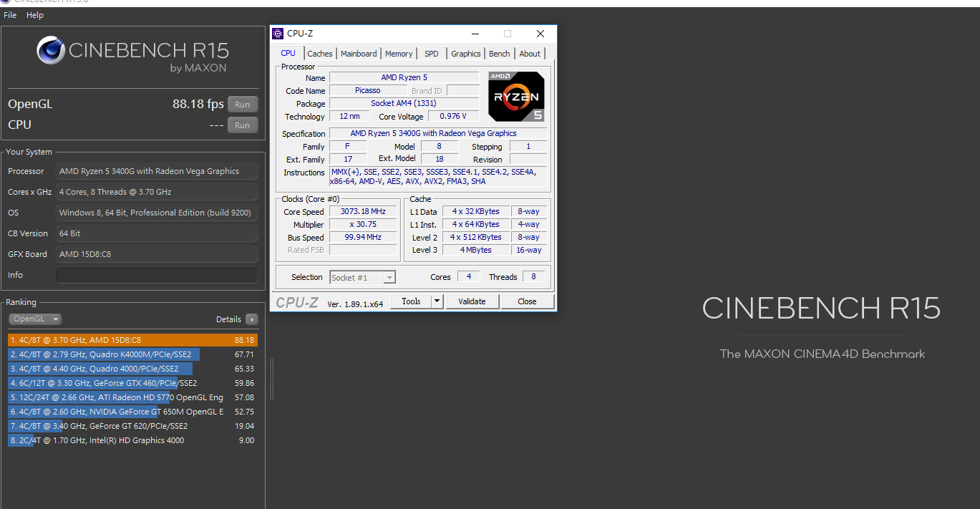Select ranking entry GeForce GTX 460

click(x=132, y=383)
